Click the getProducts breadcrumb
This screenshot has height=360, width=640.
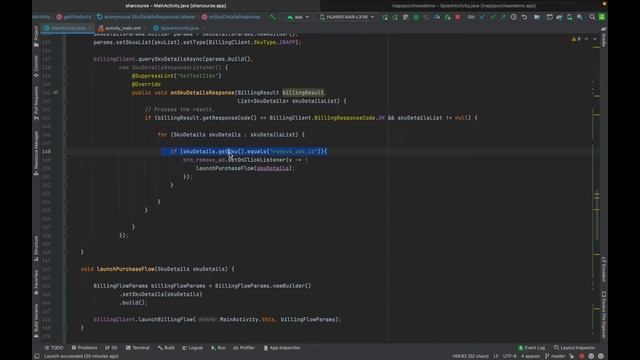tap(74, 17)
